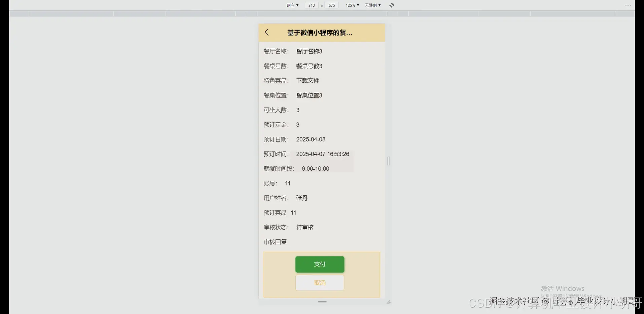This screenshot has width=644, height=314.
Task: Click the green 支付 payment button
Action: pos(320,264)
